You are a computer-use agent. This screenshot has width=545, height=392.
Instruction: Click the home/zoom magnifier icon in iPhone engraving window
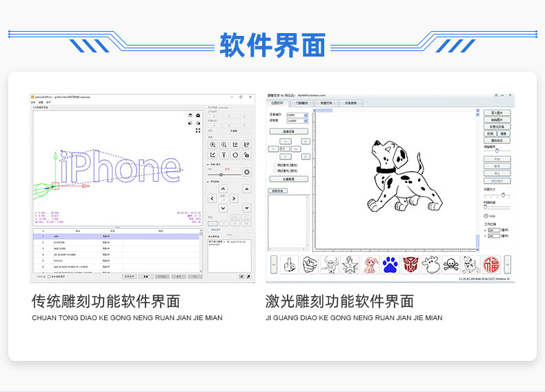click(x=212, y=145)
